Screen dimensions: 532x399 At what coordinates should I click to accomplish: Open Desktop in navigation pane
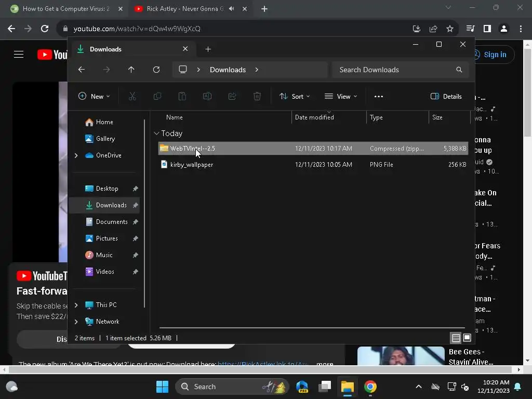tap(107, 189)
